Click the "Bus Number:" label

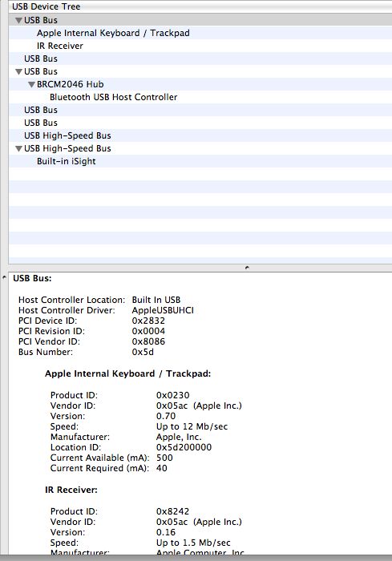click(x=46, y=352)
